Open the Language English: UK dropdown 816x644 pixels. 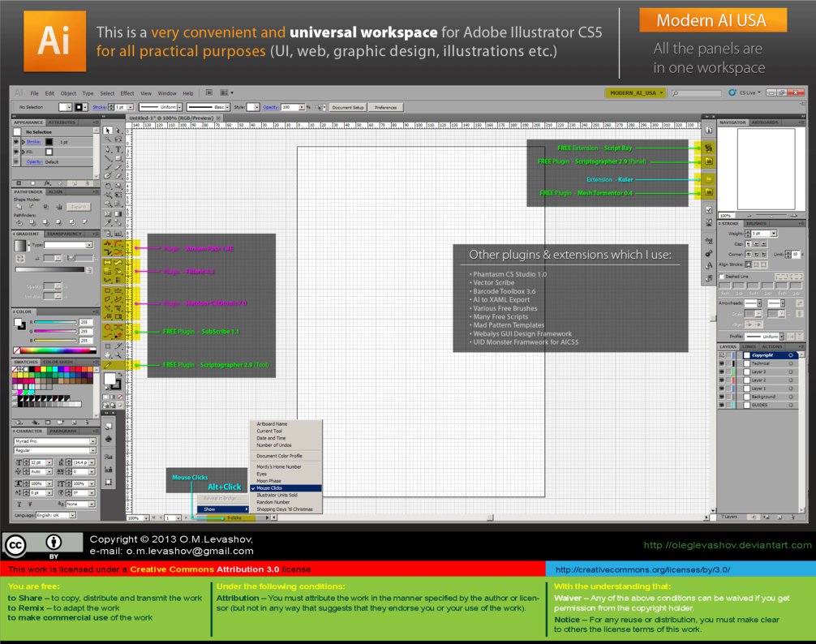[56, 515]
